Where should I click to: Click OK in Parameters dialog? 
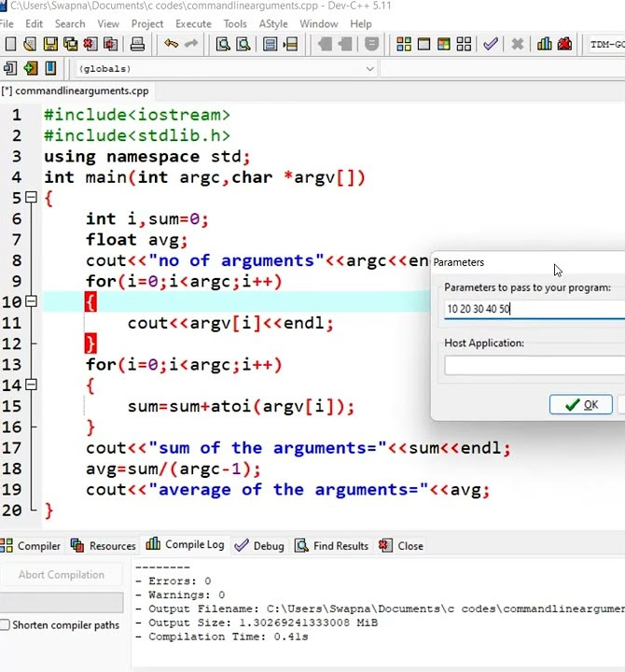pyautogui.click(x=581, y=404)
